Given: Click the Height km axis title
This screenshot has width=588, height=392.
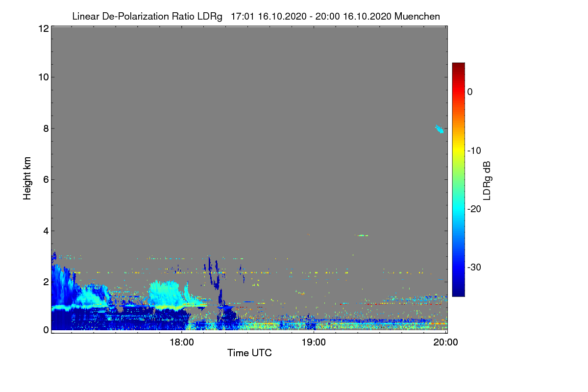Looking at the screenshot, I should click(x=27, y=178).
